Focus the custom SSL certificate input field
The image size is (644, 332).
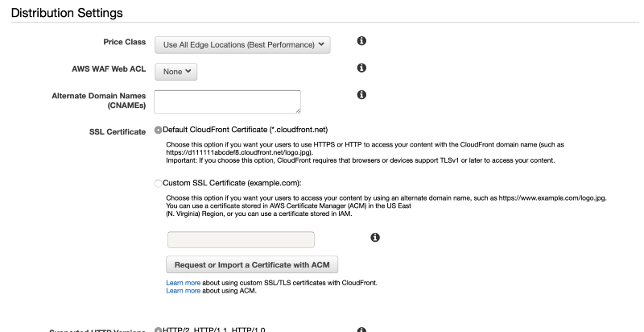(241, 239)
